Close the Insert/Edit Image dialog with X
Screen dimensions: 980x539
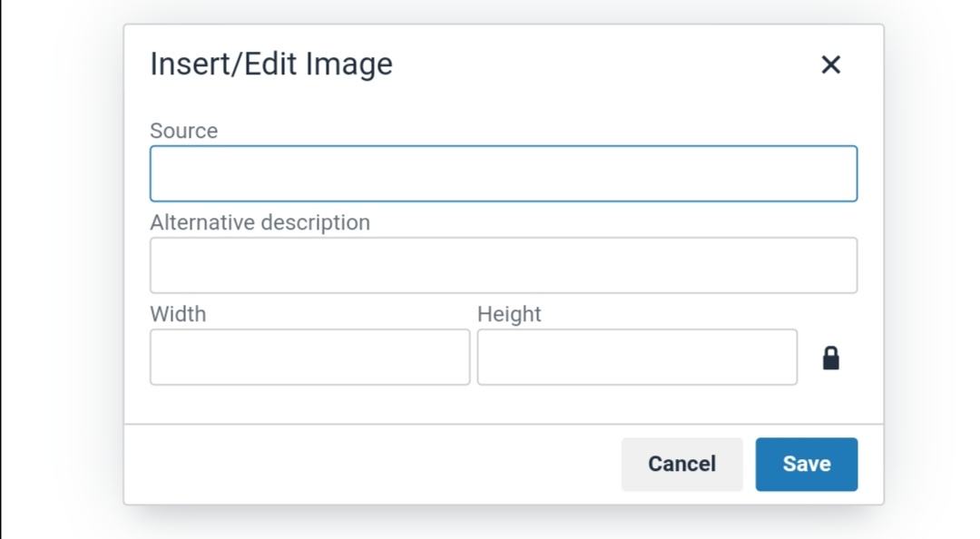[x=830, y=64]
